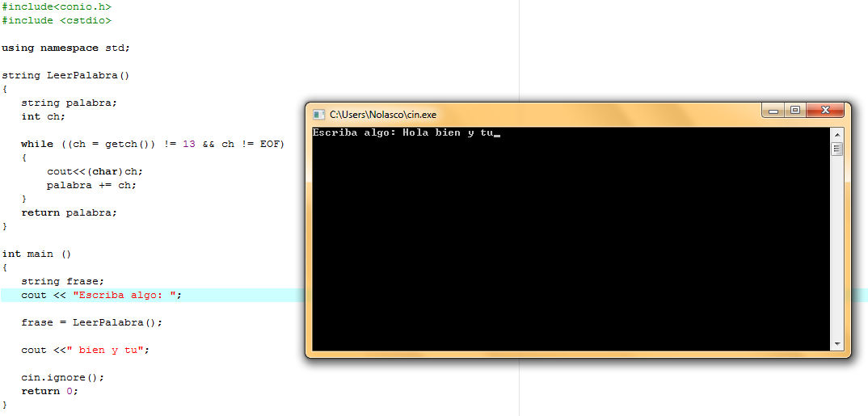Maximize the cin.exe console window
868x416 pixels.
[795, 111]
